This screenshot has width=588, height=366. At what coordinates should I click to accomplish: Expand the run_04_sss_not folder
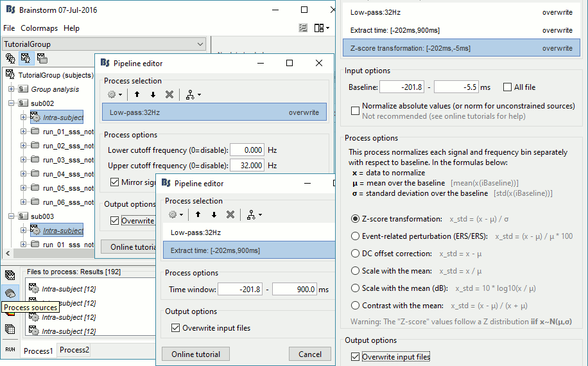click(23, 174)
